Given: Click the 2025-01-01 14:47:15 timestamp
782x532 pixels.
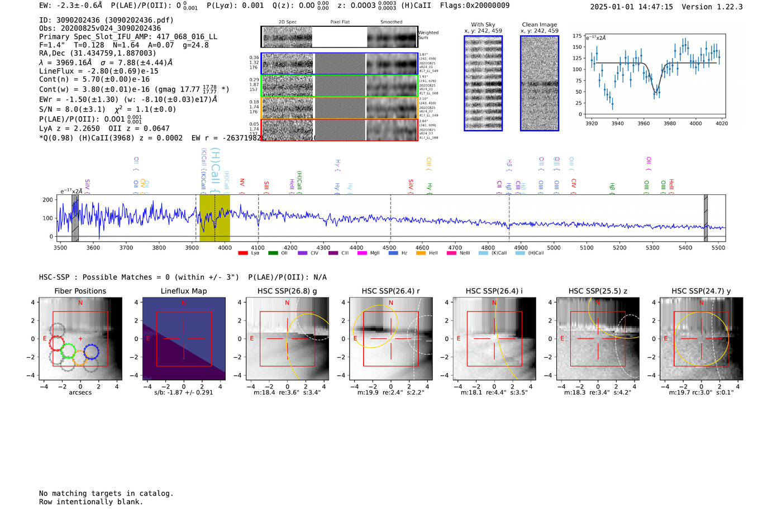Looking at the screenshot, I should (x=632, y=7).
